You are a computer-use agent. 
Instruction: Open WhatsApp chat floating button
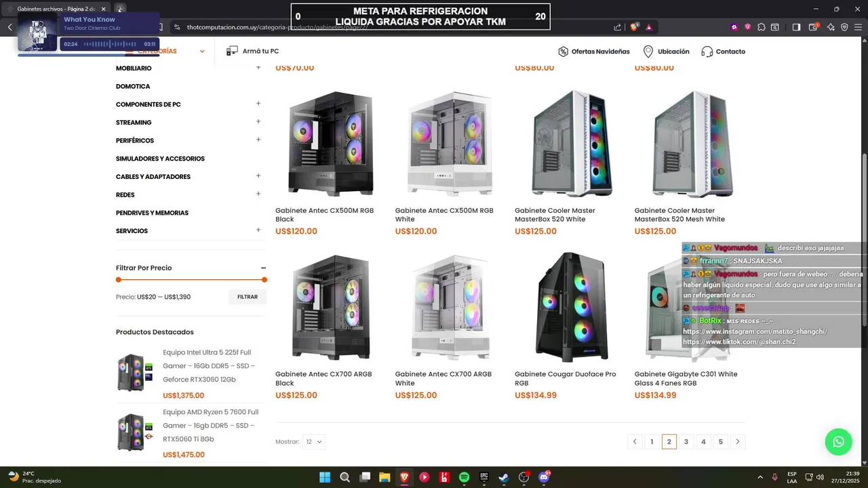pyautogui.click(x=838, y=442)
